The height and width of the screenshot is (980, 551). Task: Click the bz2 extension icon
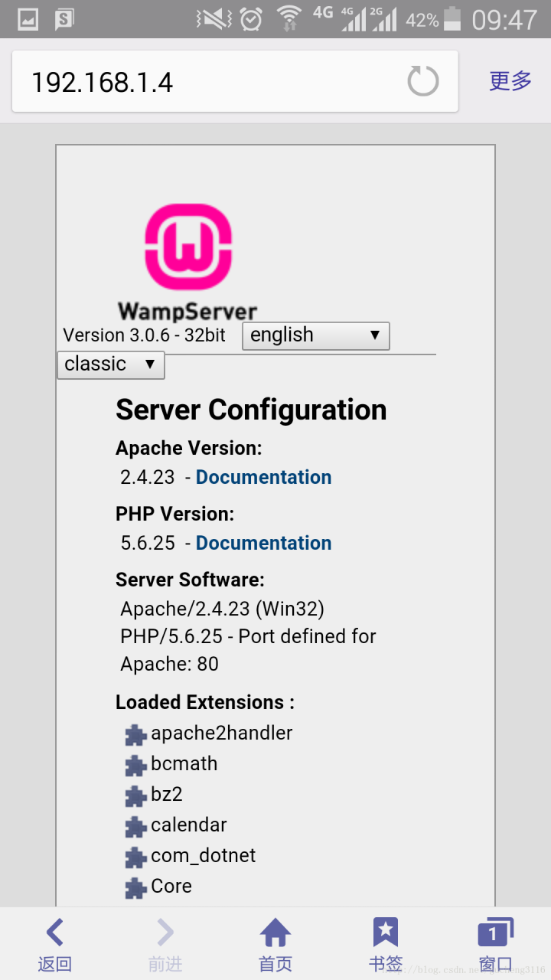[x=135, y=796]
